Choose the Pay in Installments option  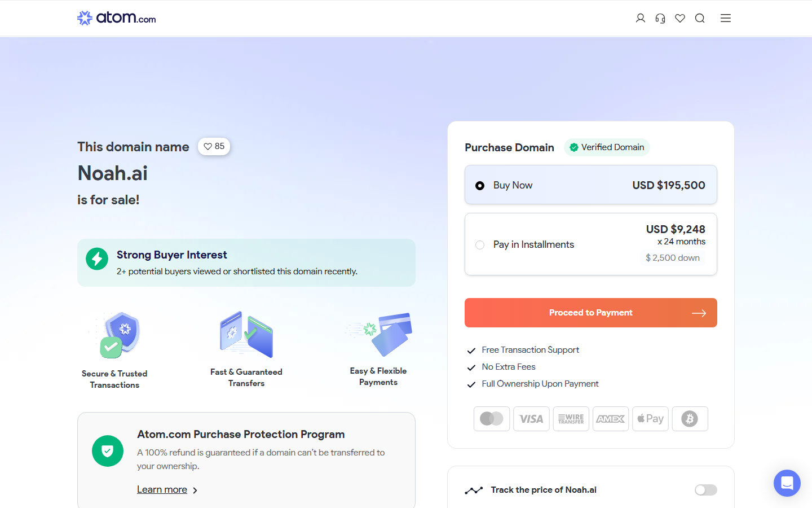point(480,244)
